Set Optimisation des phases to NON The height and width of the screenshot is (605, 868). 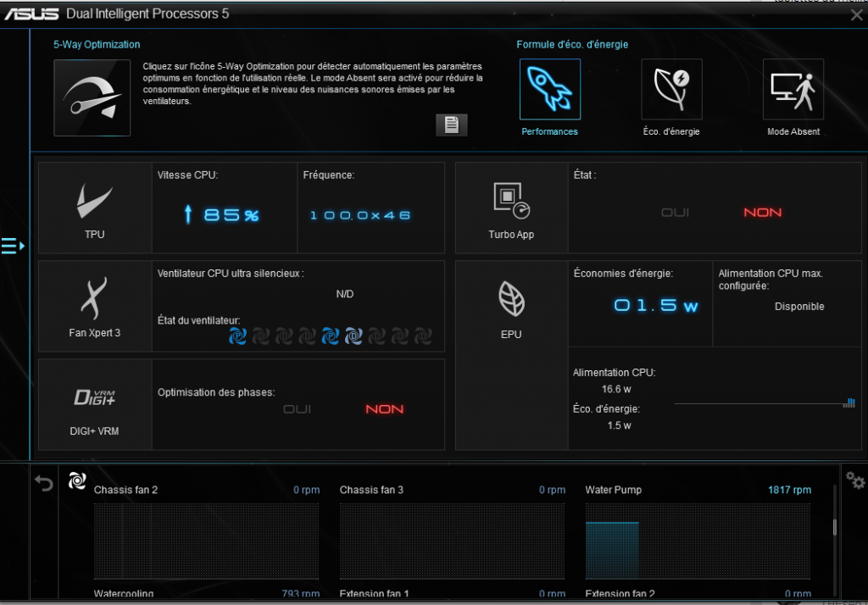click(384, 409)
